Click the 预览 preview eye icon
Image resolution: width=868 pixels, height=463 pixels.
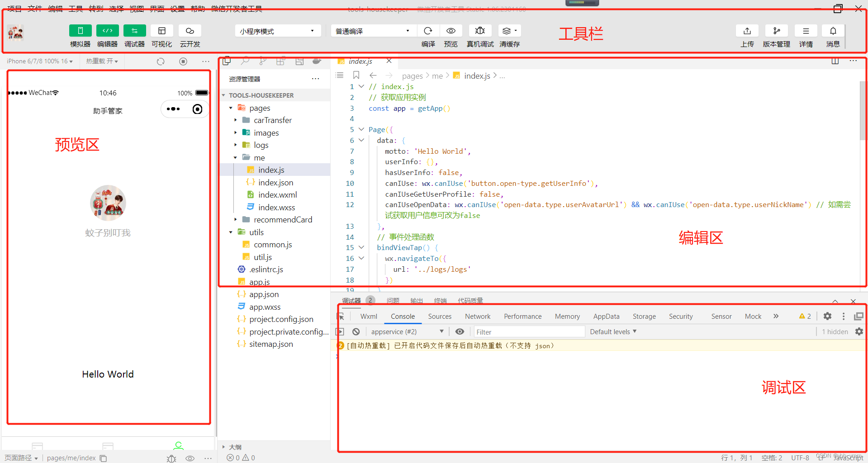click(451, 31)
